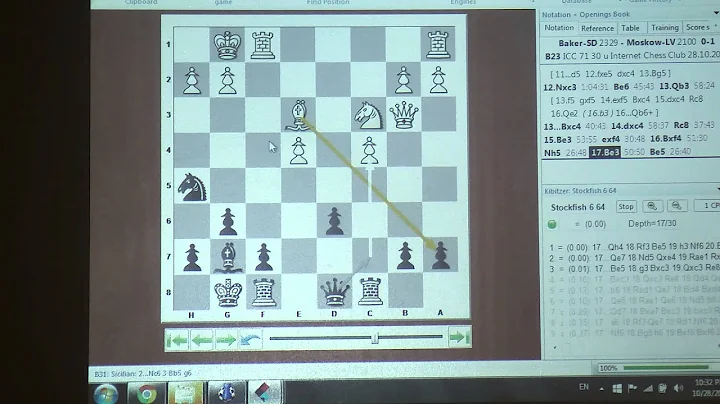Click the game position slider handle
Viewport: 720px width, 404px height.
pyautogui.click(x=375, y=338)
